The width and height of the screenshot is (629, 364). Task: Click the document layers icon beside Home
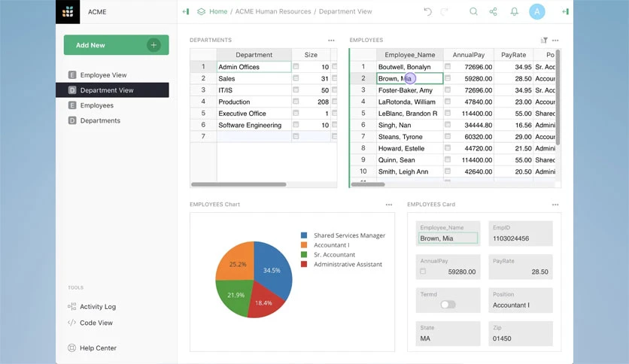[x=202, y=11]
